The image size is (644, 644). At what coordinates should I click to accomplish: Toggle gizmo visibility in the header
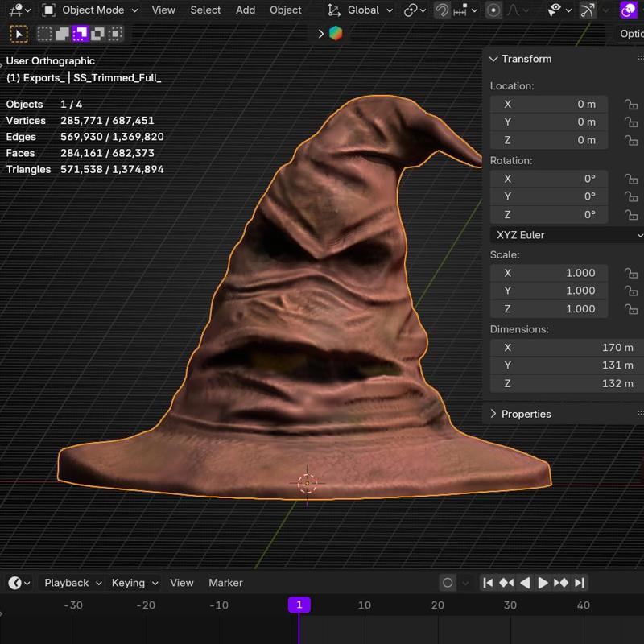(x=588, y=10)
